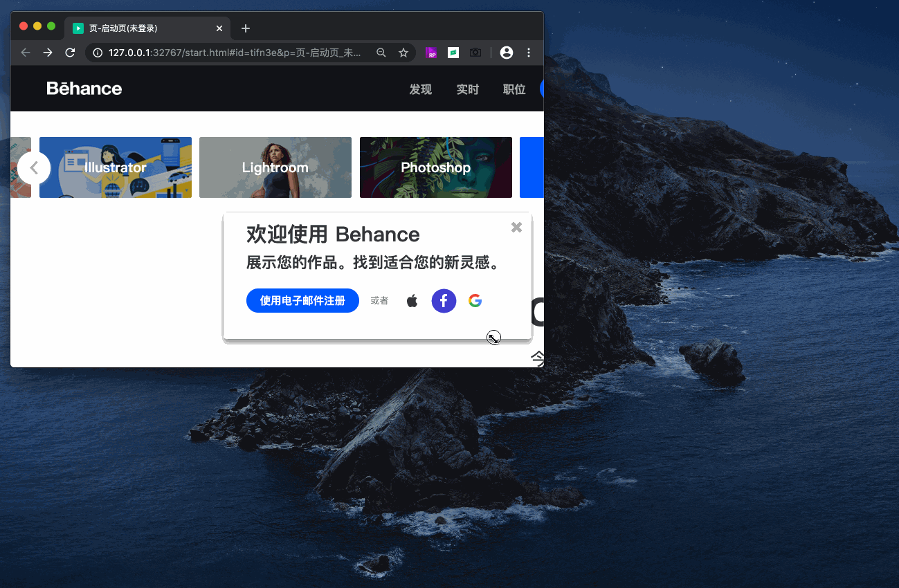Open the Photoshop category card
Viewport: 899px width, 588px height.
click(436, 167)
